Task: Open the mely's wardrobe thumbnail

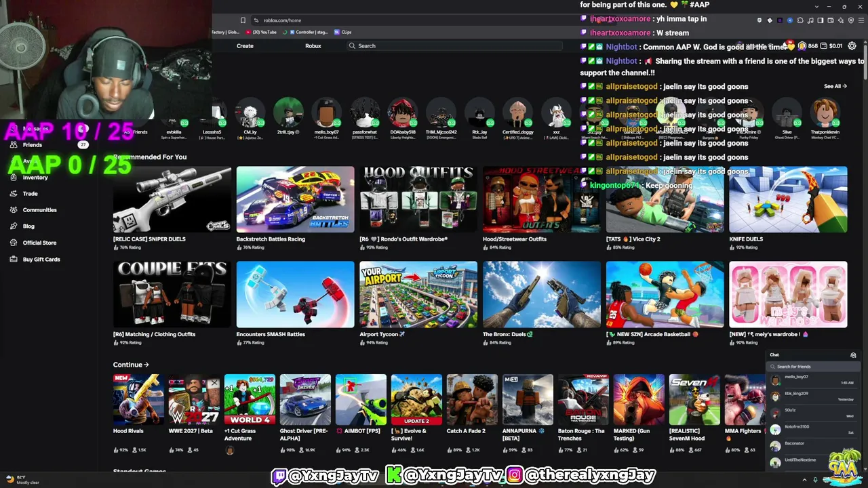Action: point(788,294)
